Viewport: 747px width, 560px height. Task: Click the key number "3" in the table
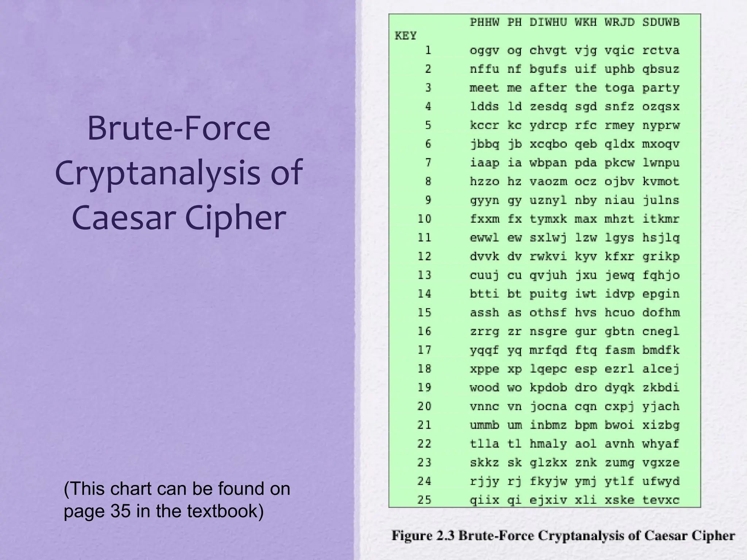point(428,88)
